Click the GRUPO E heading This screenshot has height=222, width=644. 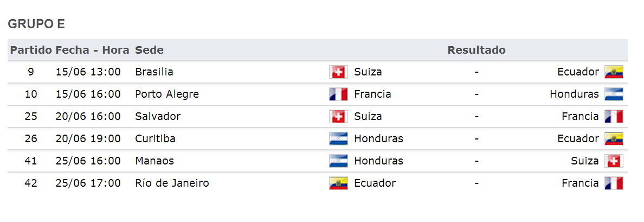tap(36, 24)
